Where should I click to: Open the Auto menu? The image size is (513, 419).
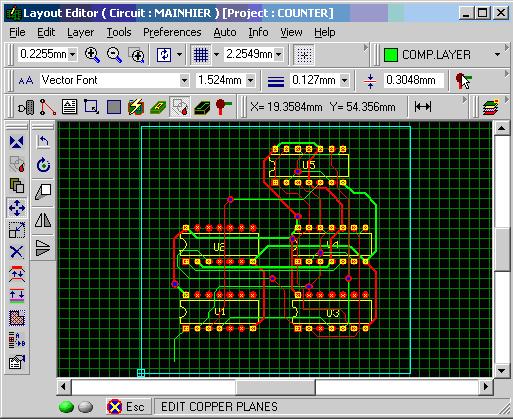pos(225,32)
